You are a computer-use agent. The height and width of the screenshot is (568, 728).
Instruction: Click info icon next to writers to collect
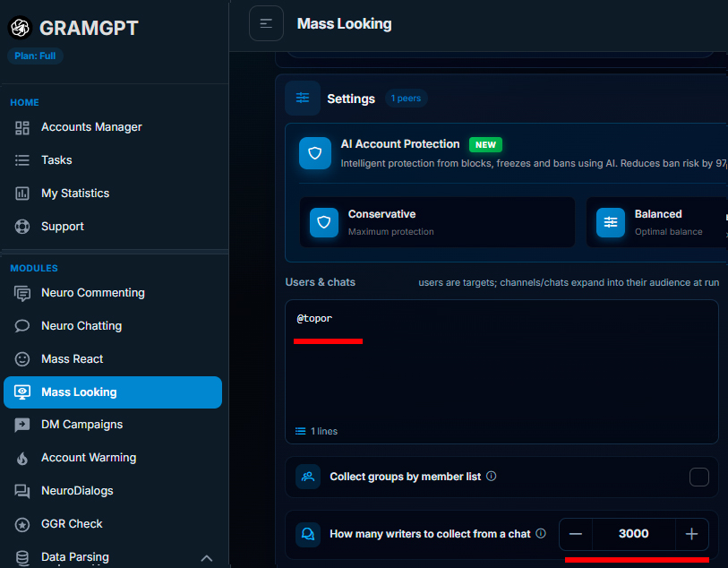(x=541, y=534)
